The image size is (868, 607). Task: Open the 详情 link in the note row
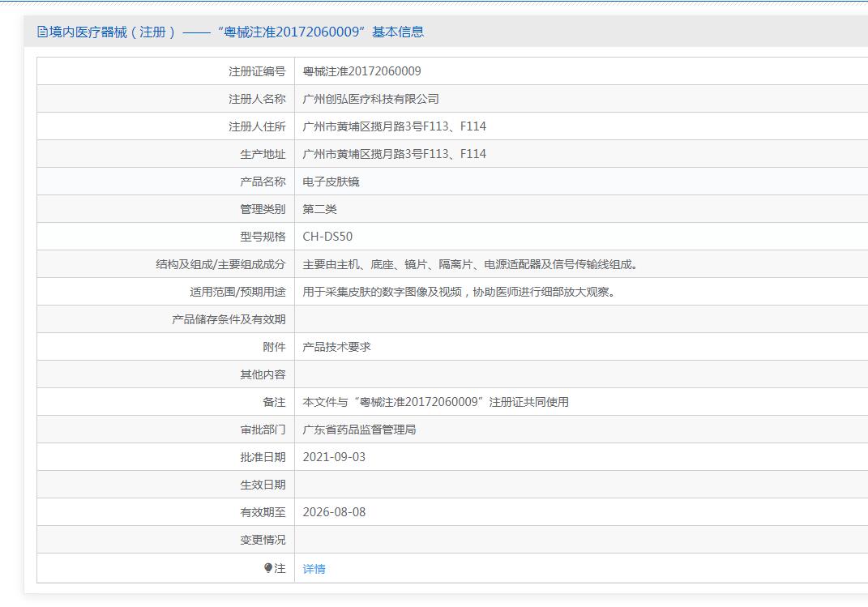pos(314,569)
